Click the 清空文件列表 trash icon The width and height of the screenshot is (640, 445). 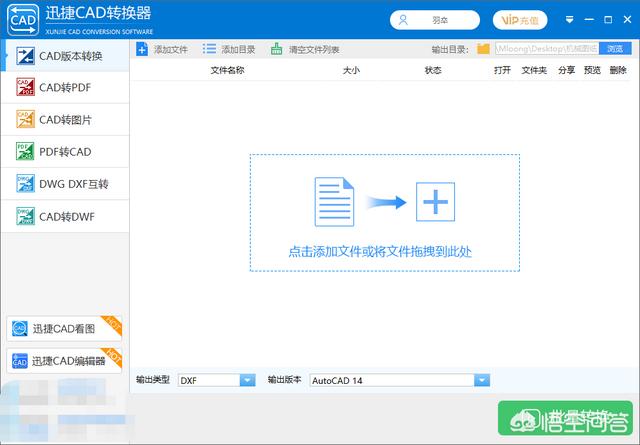277,49
